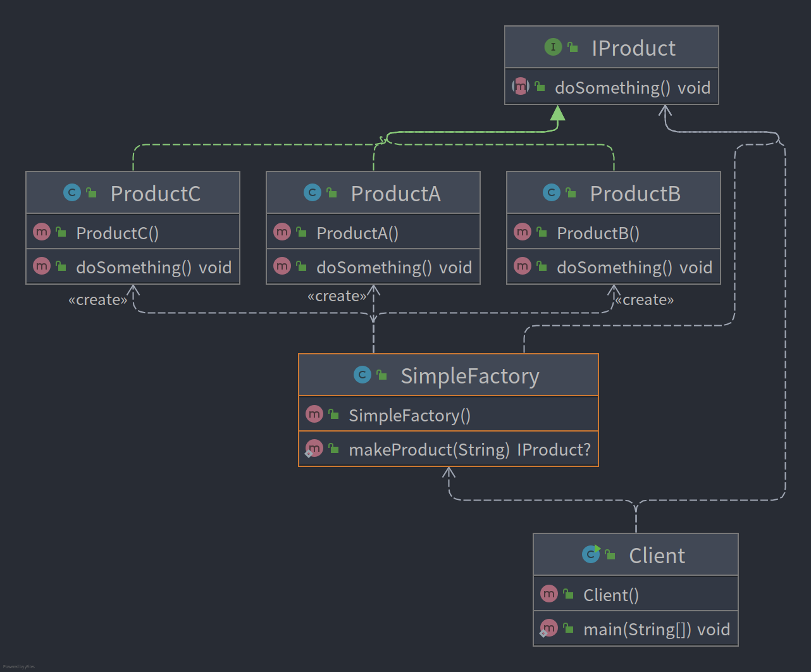The height and width of the screenshot is (672, 811).
Task: Click public visibility icon next to ProductC title
Action: pos(92,192)
